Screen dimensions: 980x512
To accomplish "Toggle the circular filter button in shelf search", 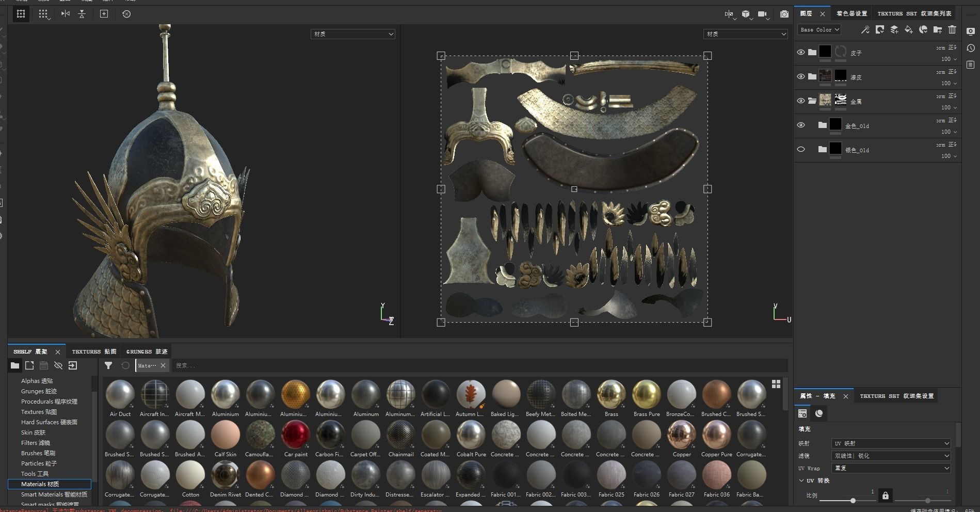I will click(125, 365).
